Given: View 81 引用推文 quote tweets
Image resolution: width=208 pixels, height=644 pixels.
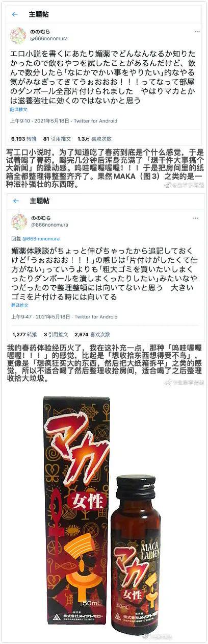Looking at the screenshot, I should point(57,138).
